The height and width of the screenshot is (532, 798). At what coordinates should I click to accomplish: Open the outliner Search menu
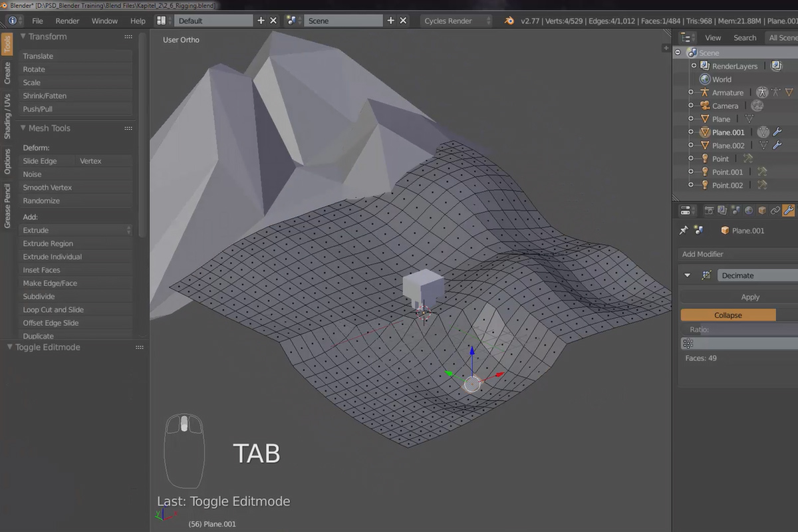(x=745, y=38)
